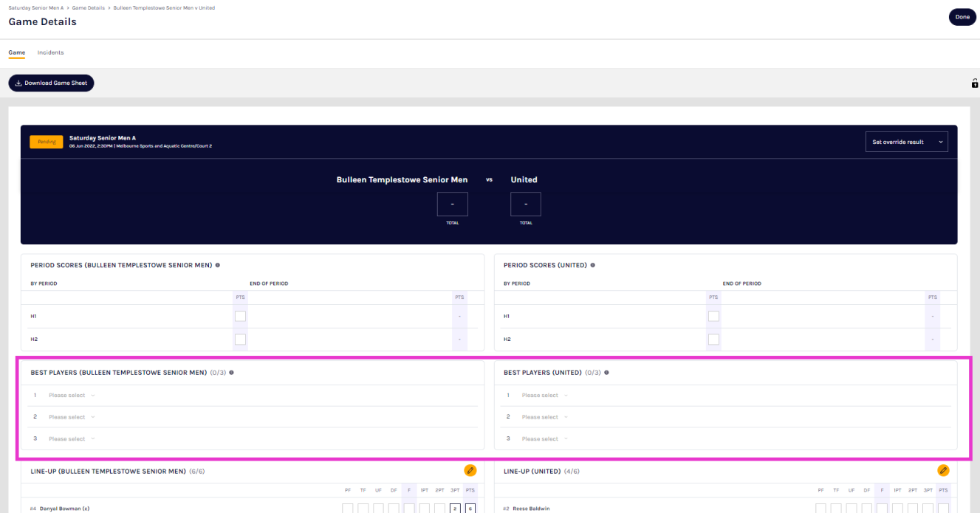Click info dot beside United best players
Viewport: 980px width, 513px height.
[x=606, y=373]
